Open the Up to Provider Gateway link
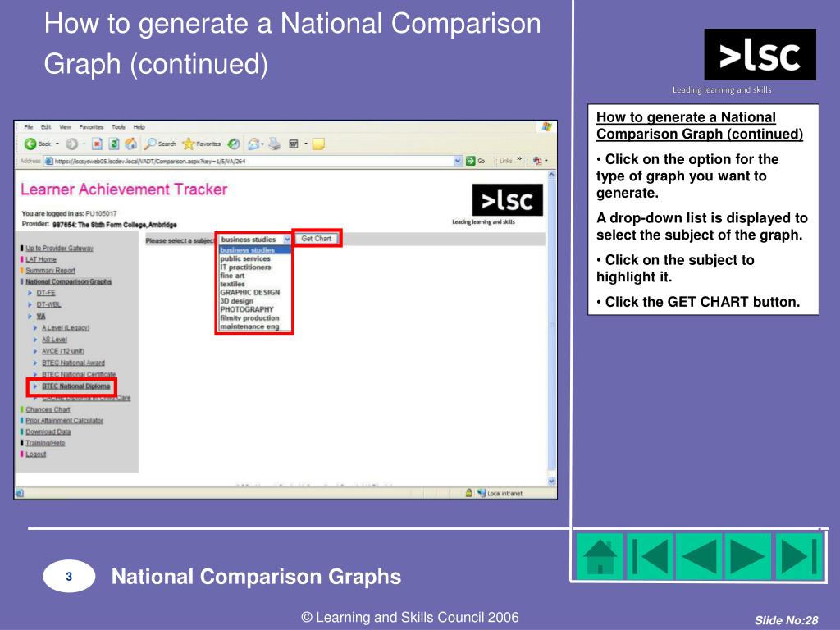Image resolution: width=840 pixels, height=630 pixels. click(59, 248)
